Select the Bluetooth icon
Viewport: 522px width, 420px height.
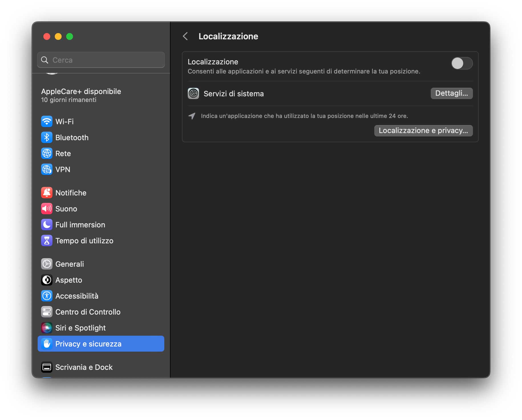pyautogui.click(x=47, y=137)
